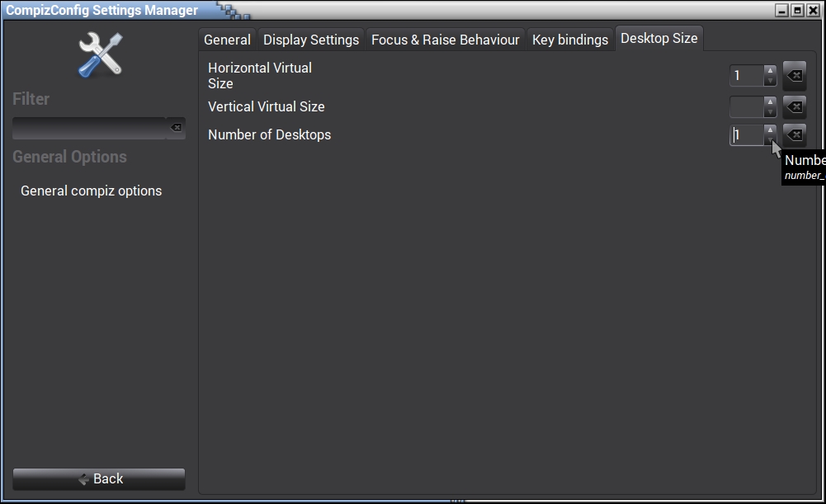Select General compiz options in sidebar
826x504 pixels.
[91, 191]
